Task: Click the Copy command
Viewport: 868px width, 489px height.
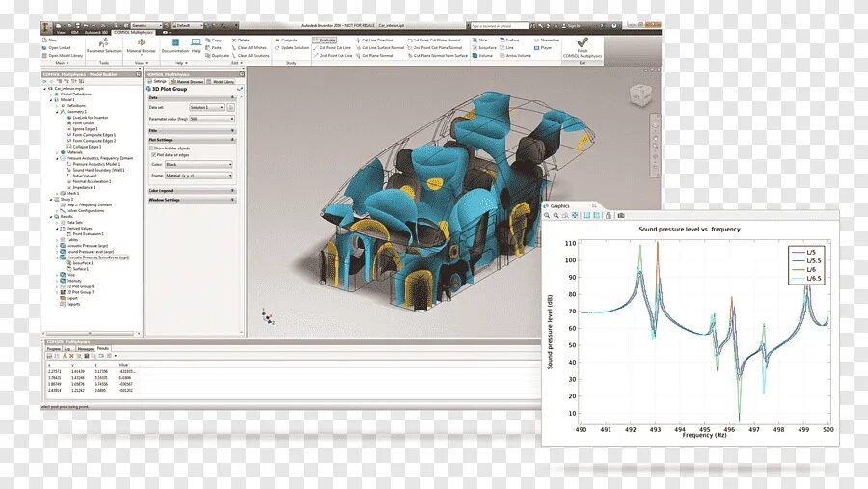Action: click(x=213, y=41)
